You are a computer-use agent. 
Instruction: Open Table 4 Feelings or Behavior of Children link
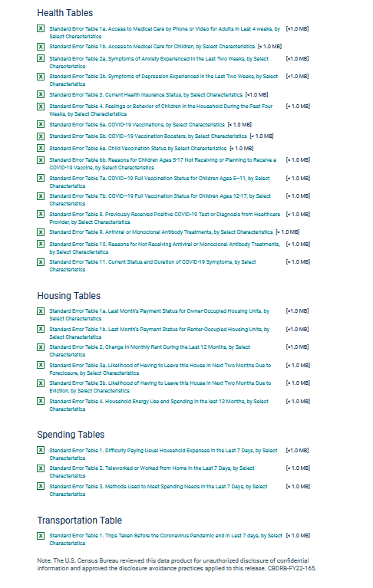(161, 110)
